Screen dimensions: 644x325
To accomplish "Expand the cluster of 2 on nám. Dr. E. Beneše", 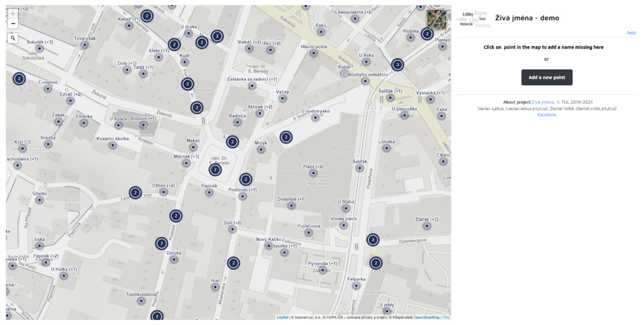I will (x=215, y=170).
